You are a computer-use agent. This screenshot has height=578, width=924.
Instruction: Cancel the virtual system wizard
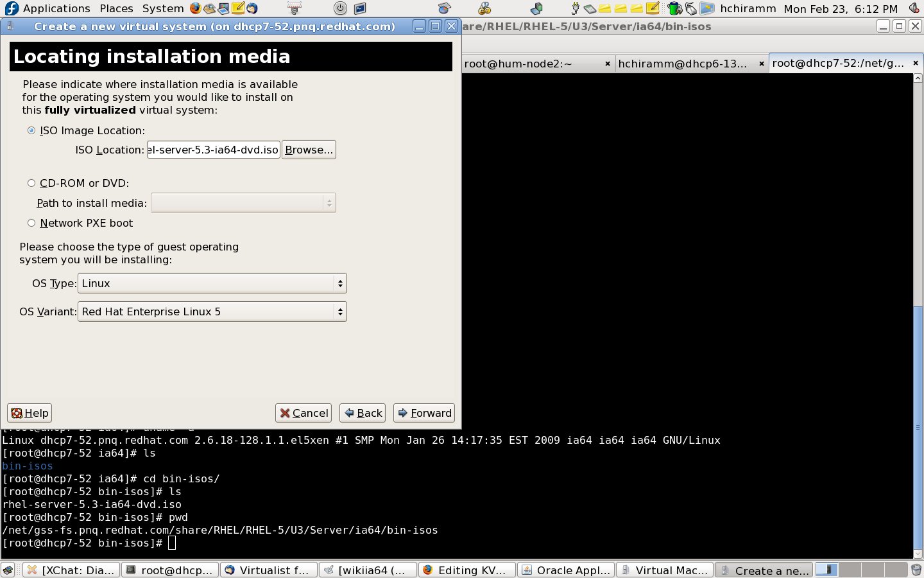[304, 413]
